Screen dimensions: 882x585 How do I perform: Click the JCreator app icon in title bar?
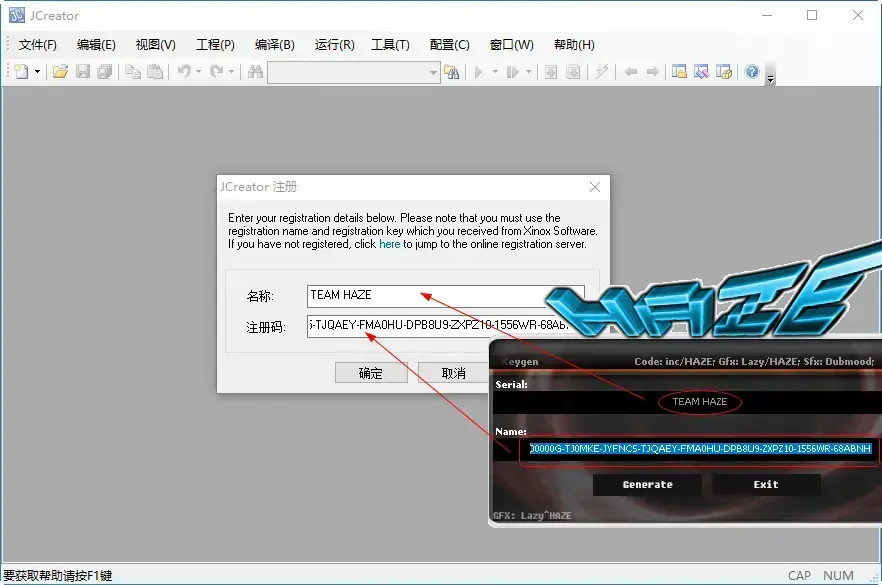tap(17, 15)
